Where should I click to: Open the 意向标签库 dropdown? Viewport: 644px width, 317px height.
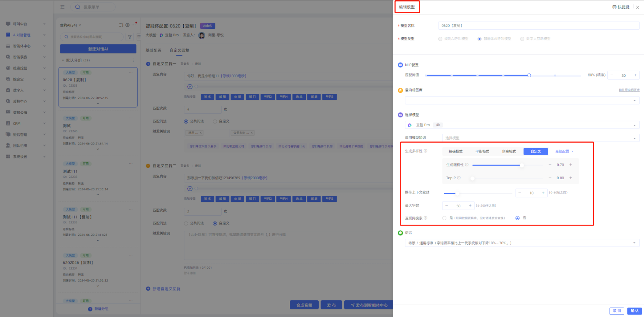point(522,101)
